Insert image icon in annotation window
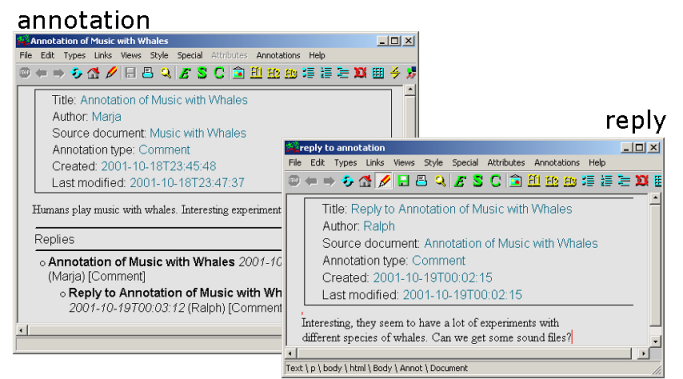Image resolution: width=683 pixels, height=379 pixels. click(x=238, y=73)
